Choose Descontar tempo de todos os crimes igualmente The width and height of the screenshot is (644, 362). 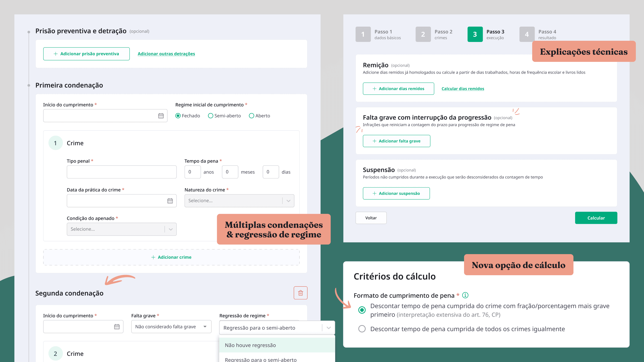coord(362,329)
